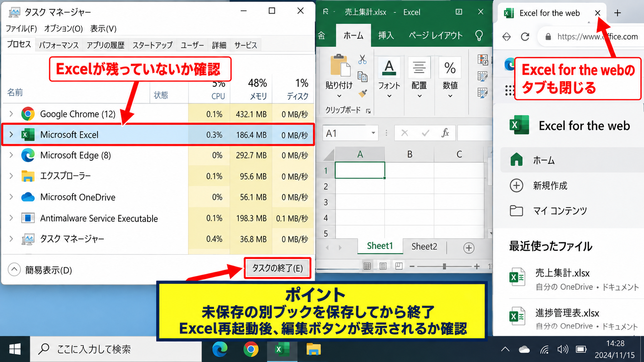Screen dimensions: 644x362
Task: Open the ページ レイアウト ribbon tab
Action: [435, 35]
